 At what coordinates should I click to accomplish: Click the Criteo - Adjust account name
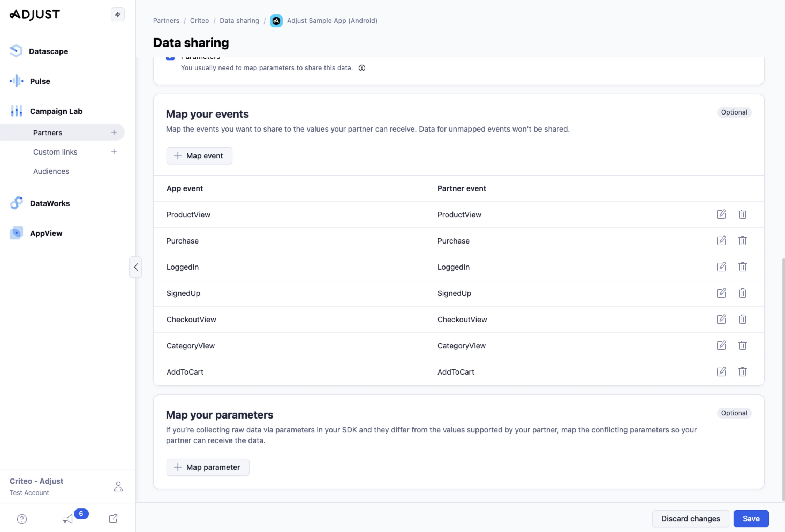(36, 481)
